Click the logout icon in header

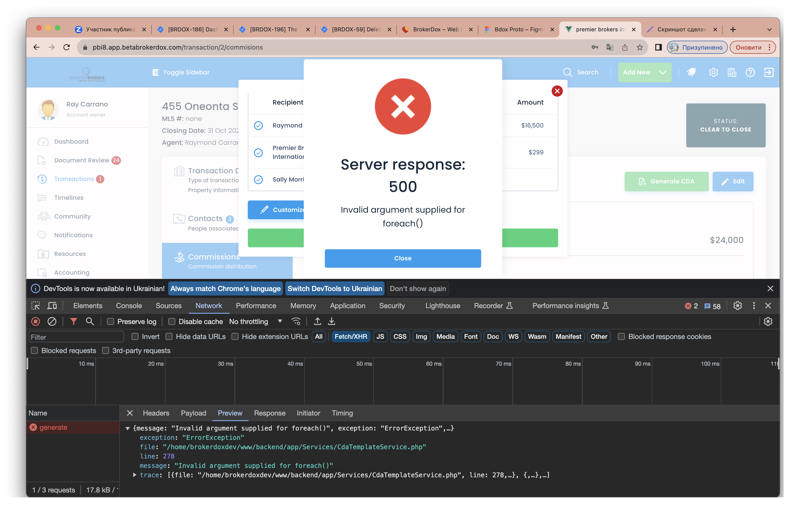click(769, 72)
